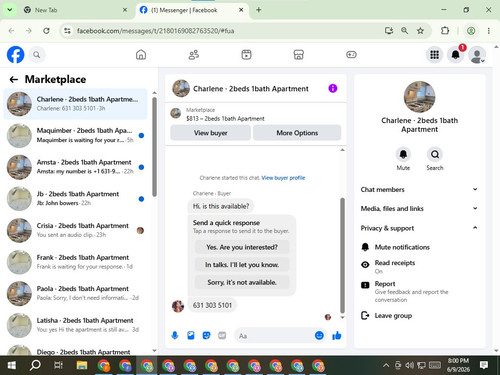Open the account profile avatar menu

pyautogui.click(x=477, y=55)
